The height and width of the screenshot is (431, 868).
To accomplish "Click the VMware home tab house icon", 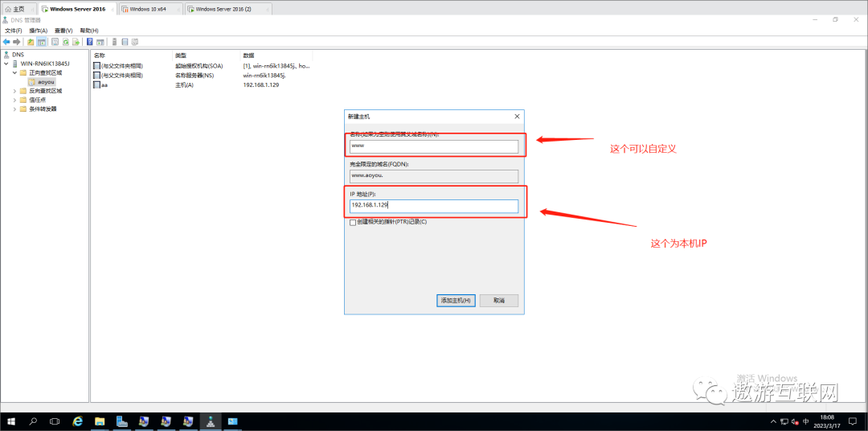I will coord(8,9).
